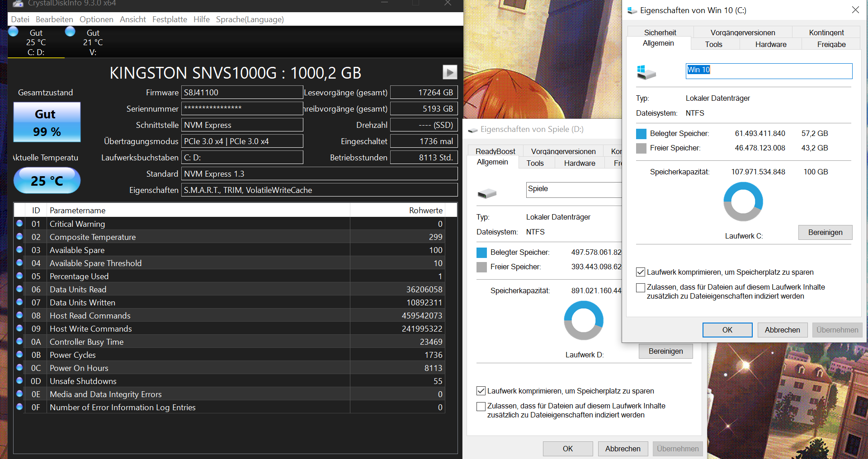Click OK in Win 10 (C:) properties
The width and height of the screenshot is (868, 459).
click(x=727, y=330)
